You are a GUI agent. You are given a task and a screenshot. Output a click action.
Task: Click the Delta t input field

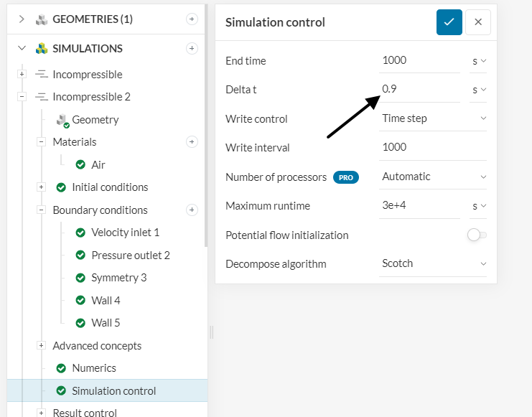419,90
